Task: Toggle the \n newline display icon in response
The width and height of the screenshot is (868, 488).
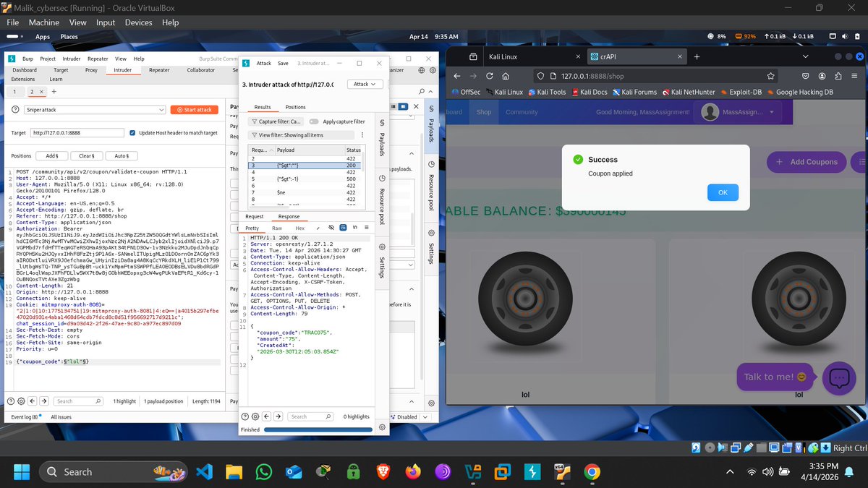Action: tap(354, 228)
